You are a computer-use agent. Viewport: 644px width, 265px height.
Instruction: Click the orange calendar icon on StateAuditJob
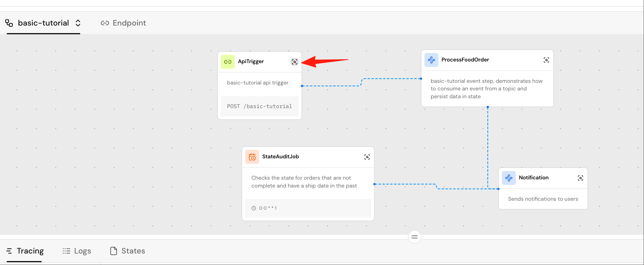click(252, 157)
